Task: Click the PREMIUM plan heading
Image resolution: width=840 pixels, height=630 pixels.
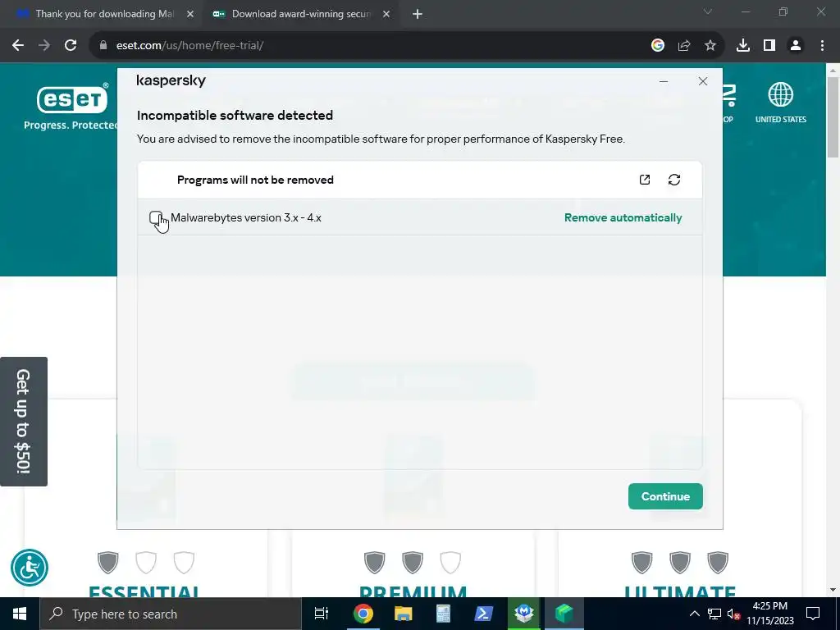Action: (x=413, y=591)
